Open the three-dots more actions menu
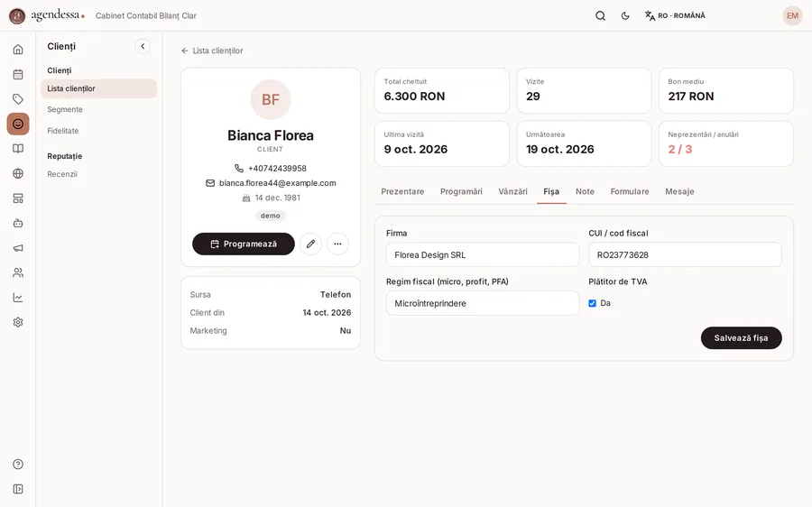 click(x=337, y=244)
